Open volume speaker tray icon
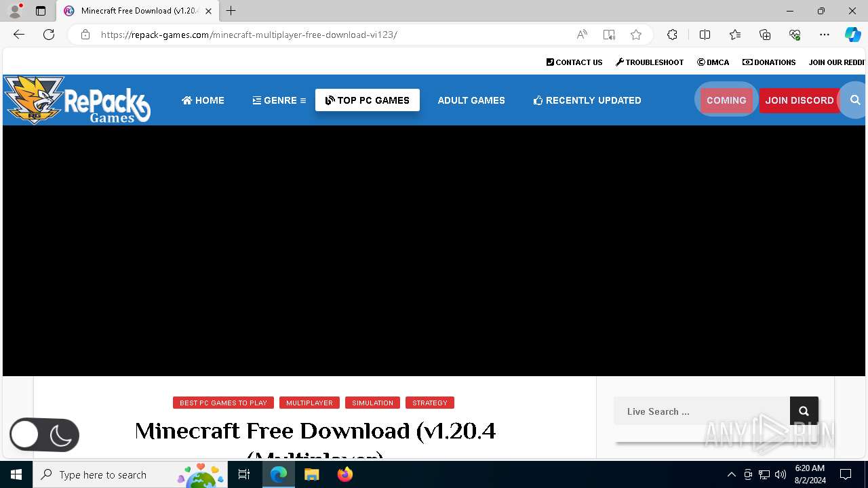Viewport: 868px width, 488px height. (x=781, y=474)
